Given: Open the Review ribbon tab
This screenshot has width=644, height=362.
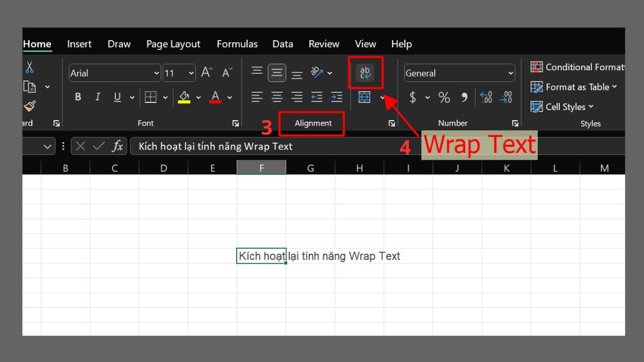Looking at the screenshot, I should coord(324,43).
